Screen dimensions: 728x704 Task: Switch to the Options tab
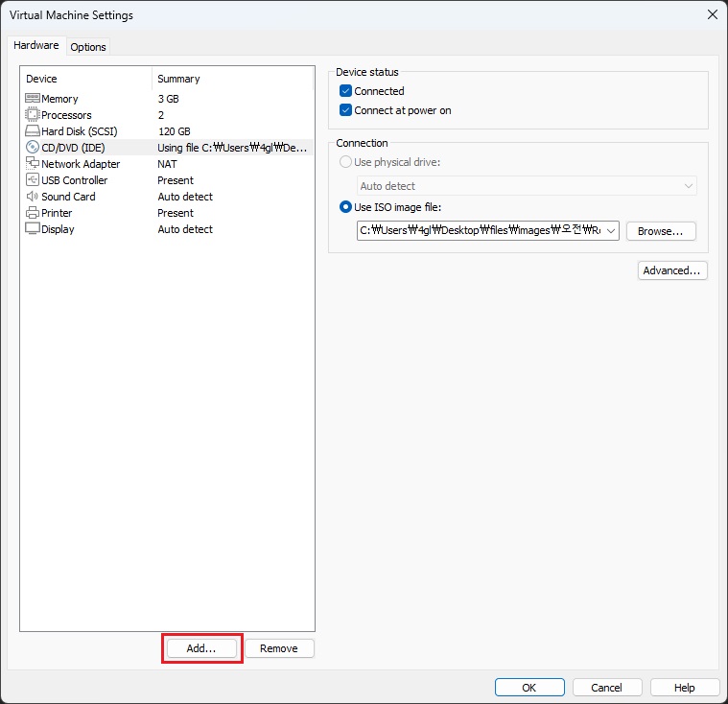[x=88, y=47]
